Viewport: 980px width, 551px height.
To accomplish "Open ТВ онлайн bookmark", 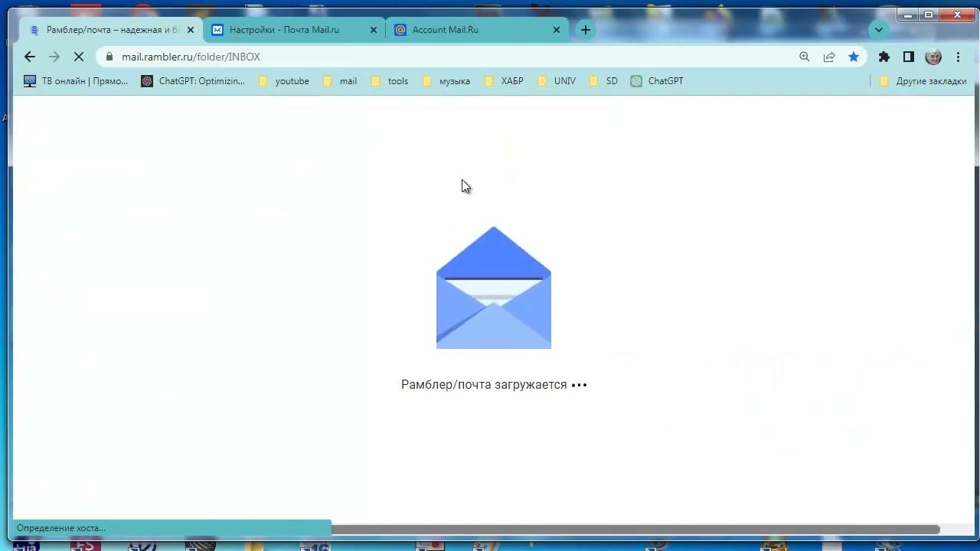I will (x=76, y=81).
